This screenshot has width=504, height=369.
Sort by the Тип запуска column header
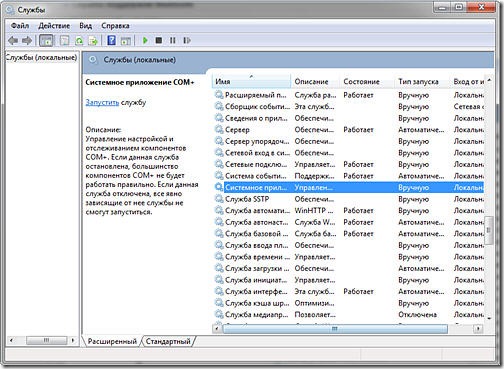tap(422, 81)
